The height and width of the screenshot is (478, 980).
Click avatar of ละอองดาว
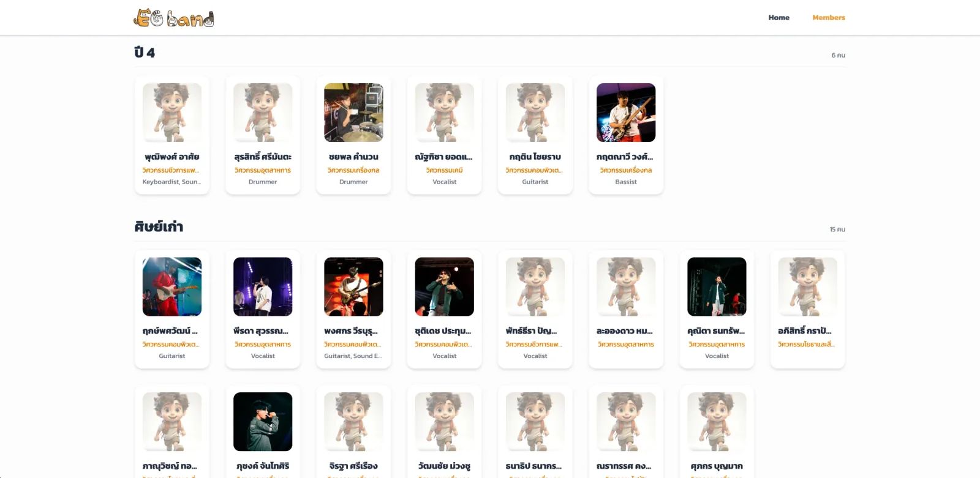click(626, 286)
